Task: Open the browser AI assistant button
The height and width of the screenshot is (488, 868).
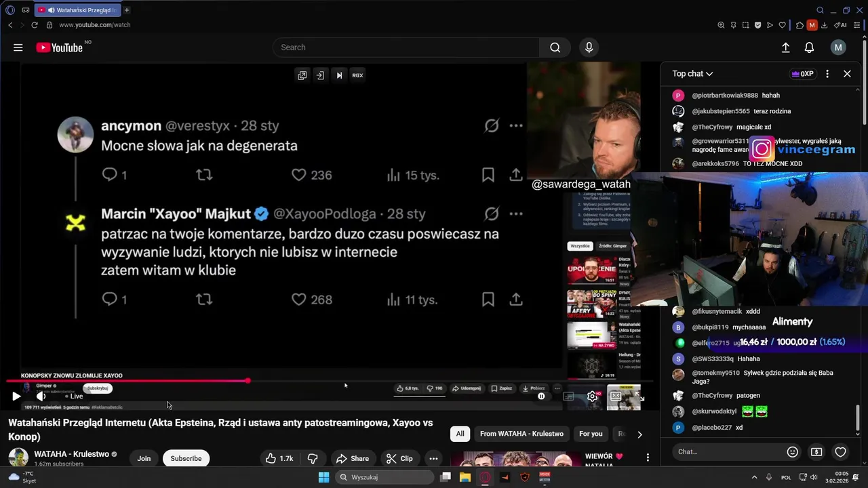Action: [840, 25]
